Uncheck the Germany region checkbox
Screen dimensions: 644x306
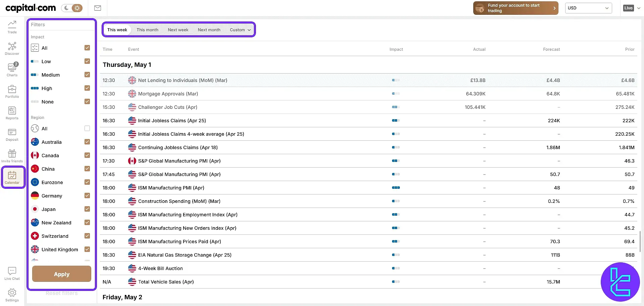pos(87,195)
